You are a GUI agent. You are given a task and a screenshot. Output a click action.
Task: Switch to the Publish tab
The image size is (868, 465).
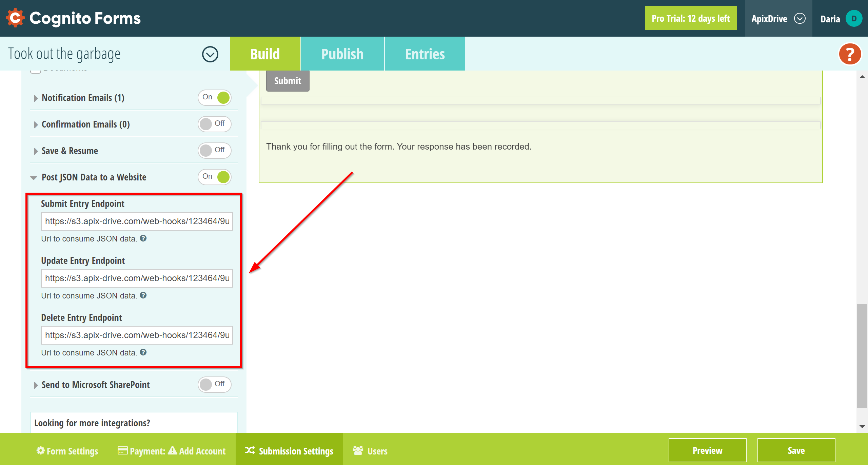tap(342, 54)
